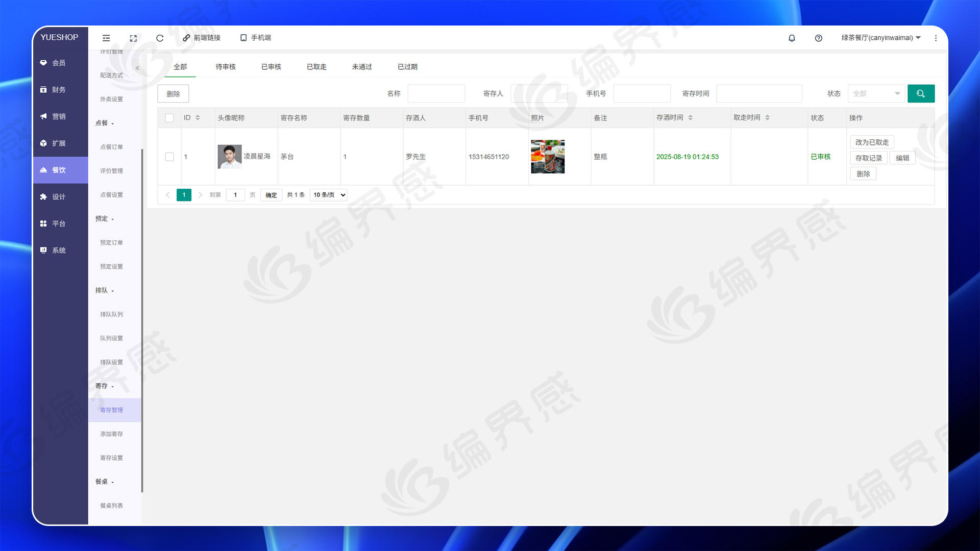
Task: Collapse the submenu with double-chevron arrow
Action: coord(137,68)
